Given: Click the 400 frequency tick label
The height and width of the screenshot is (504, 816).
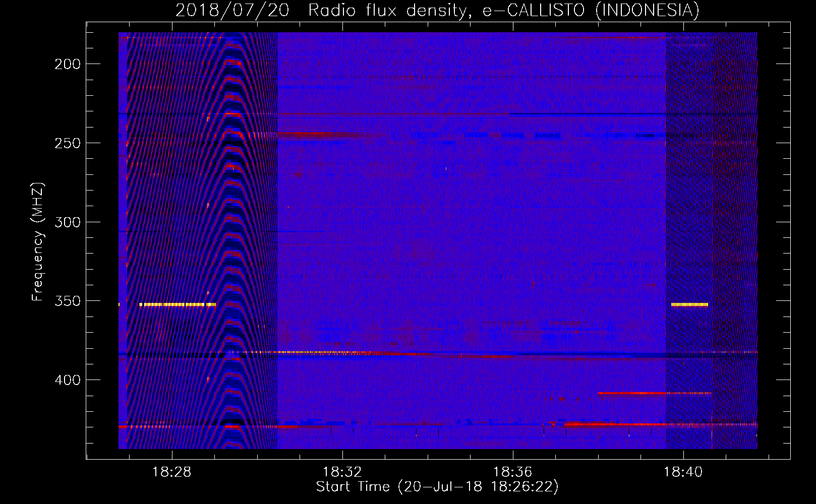Looking at the screenshot, I should tap(68, 380).
